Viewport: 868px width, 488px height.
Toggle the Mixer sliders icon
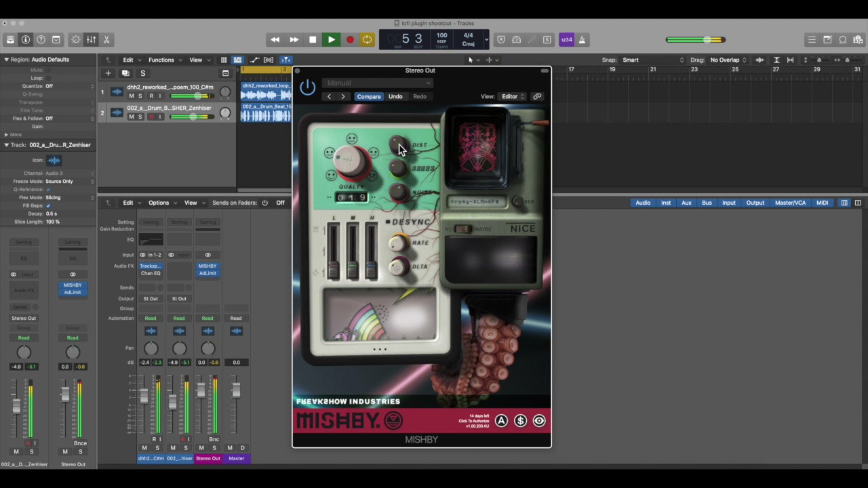tap(91, 40)
